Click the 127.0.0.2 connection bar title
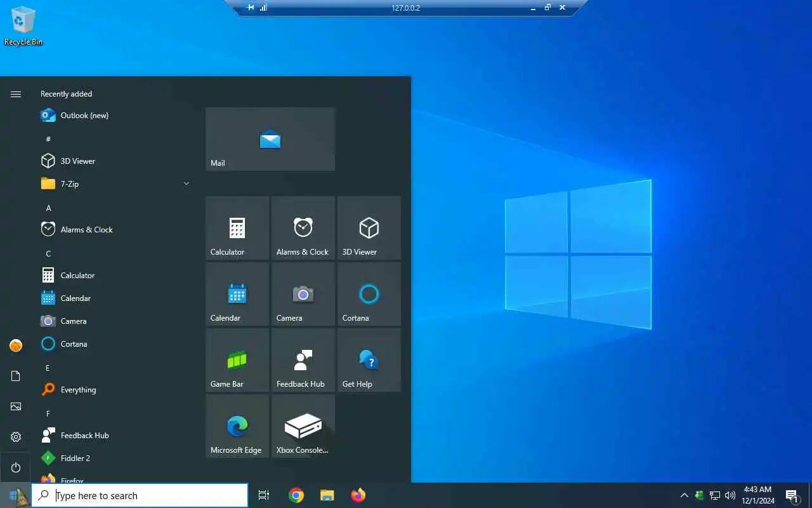This screenshot has width=812, height=508. tap(406, 8)
